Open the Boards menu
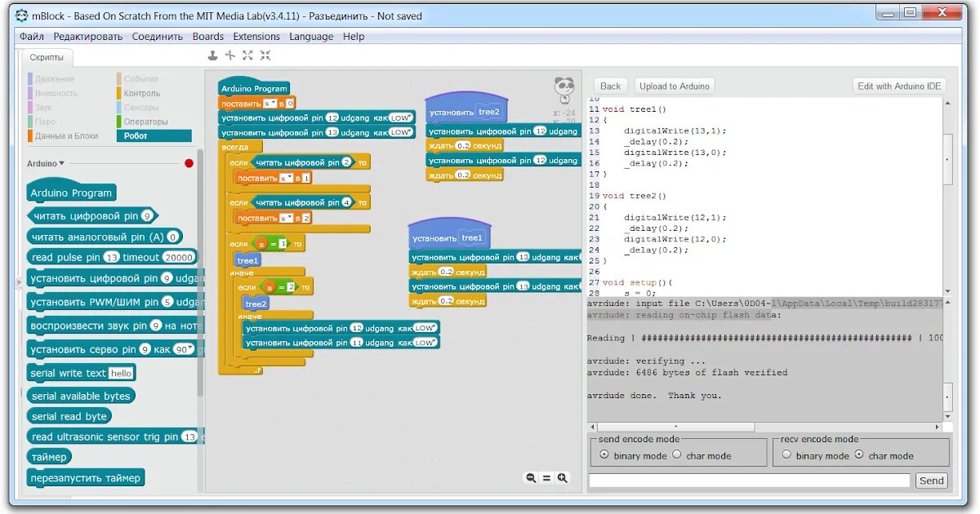 click(208, 37)
